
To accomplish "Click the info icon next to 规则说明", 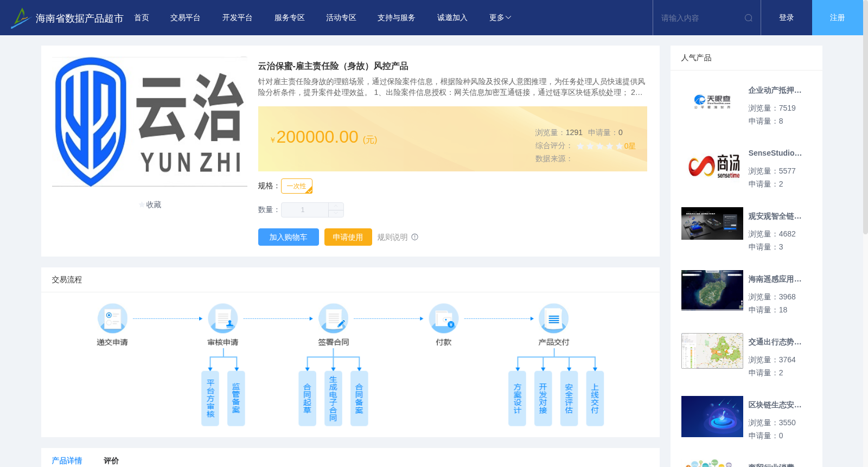I will [415, 237].
